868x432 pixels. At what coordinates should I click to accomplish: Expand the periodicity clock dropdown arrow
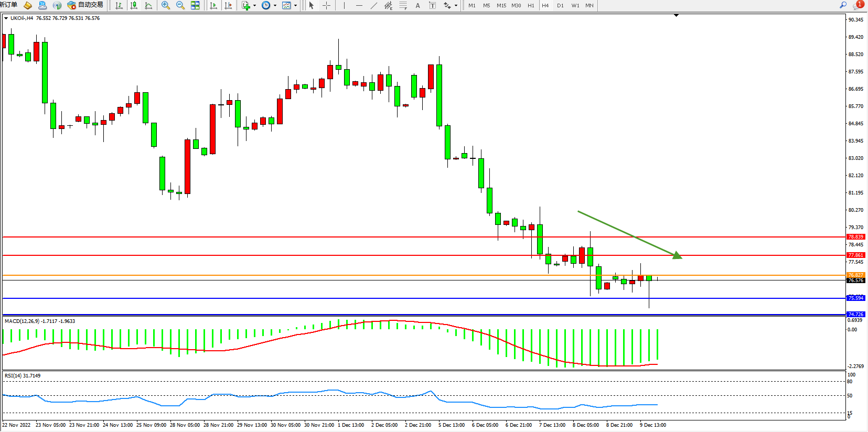click(275, 5)
